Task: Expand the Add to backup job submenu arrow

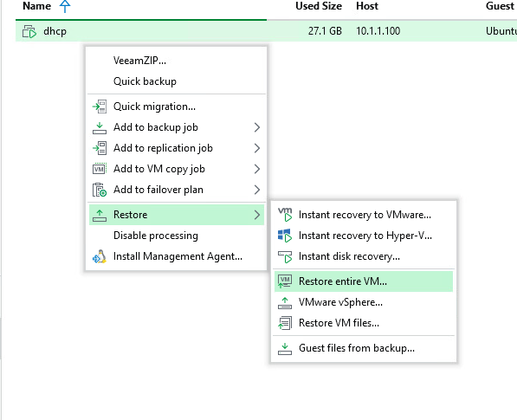Action: [x=257, y=127]
